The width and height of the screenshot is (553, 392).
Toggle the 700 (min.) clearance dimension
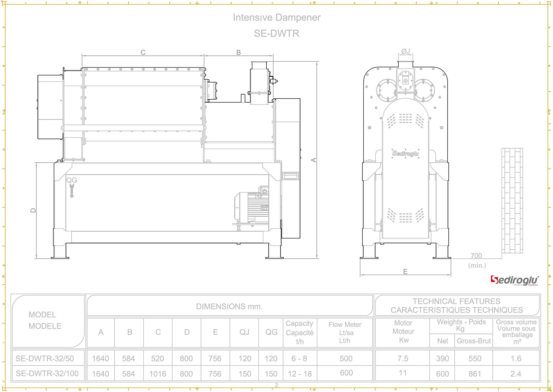476,255
